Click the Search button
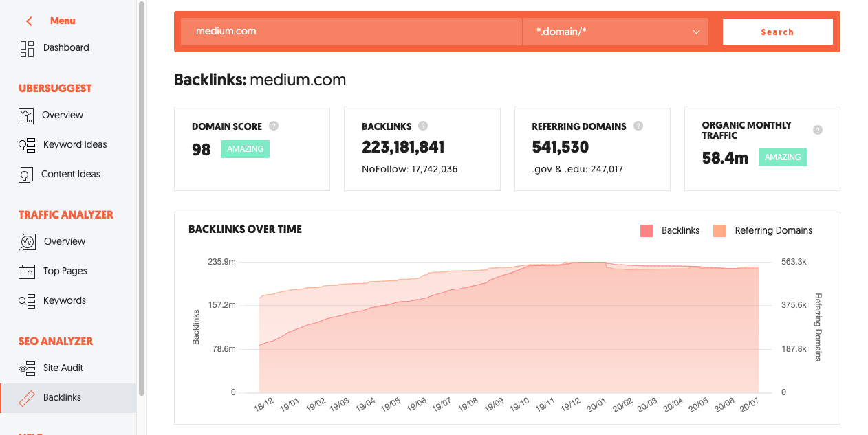 [x=778, y=32]
